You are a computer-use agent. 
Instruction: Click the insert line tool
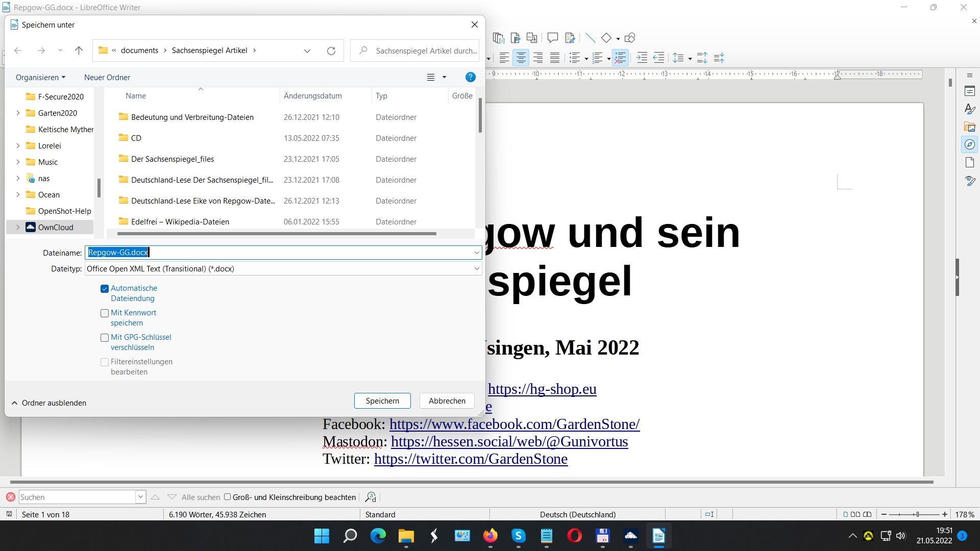pos(590,38)
